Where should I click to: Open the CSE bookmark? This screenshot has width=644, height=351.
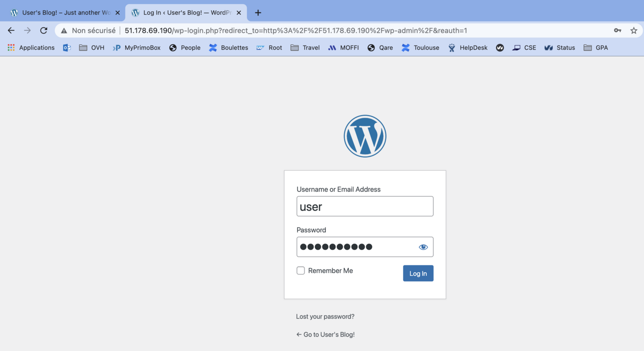pos(524,47)
